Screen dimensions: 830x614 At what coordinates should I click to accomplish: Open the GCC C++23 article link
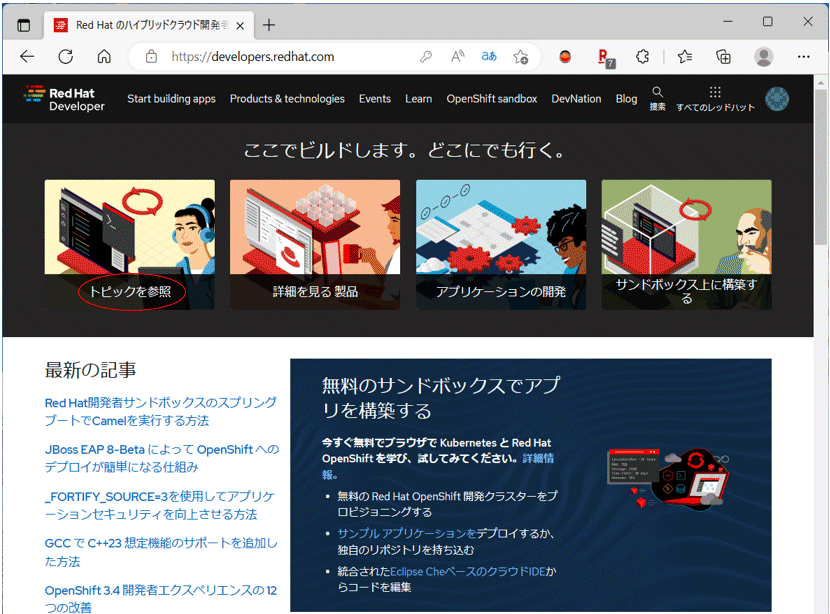(x=161, y=552)
